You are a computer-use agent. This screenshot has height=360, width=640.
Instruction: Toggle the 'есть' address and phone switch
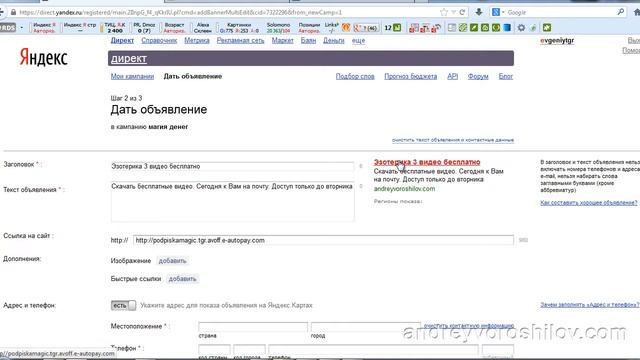point(123,305)
